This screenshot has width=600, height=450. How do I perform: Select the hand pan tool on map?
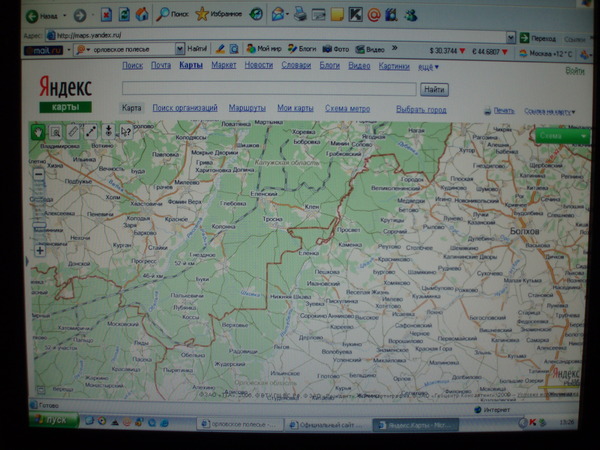tap(38, 130)
